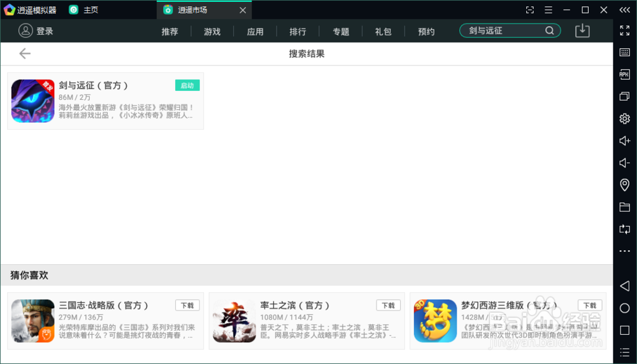Open emulator settings gear icon
The image size is (637, 364).
[x=624, y=118]
